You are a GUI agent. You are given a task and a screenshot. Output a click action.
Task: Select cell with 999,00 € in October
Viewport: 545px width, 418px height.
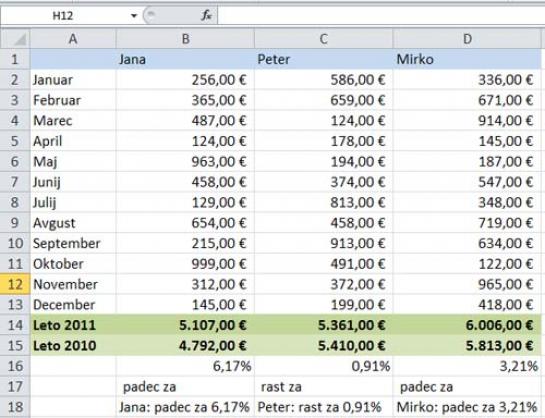click(185, 264)
